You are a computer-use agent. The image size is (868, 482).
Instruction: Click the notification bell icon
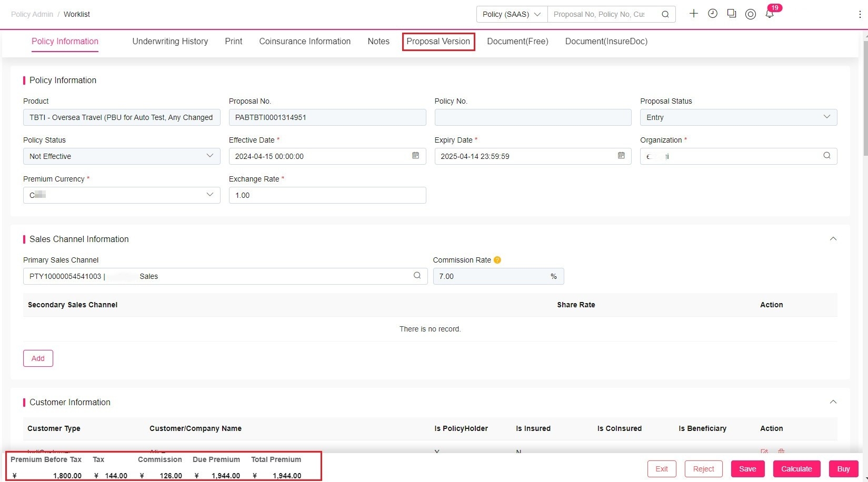tap(770, 14)
